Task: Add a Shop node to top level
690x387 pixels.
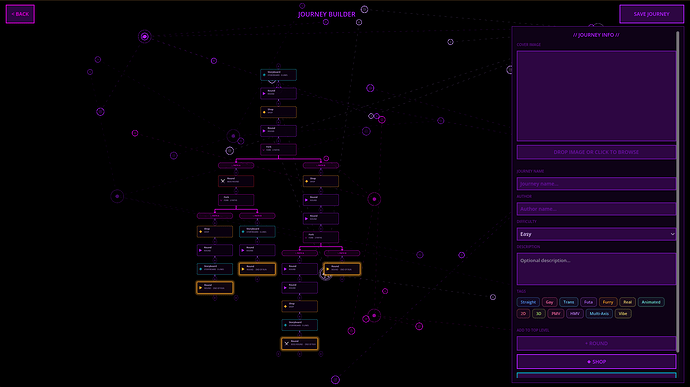Action: tap(596, 361)
